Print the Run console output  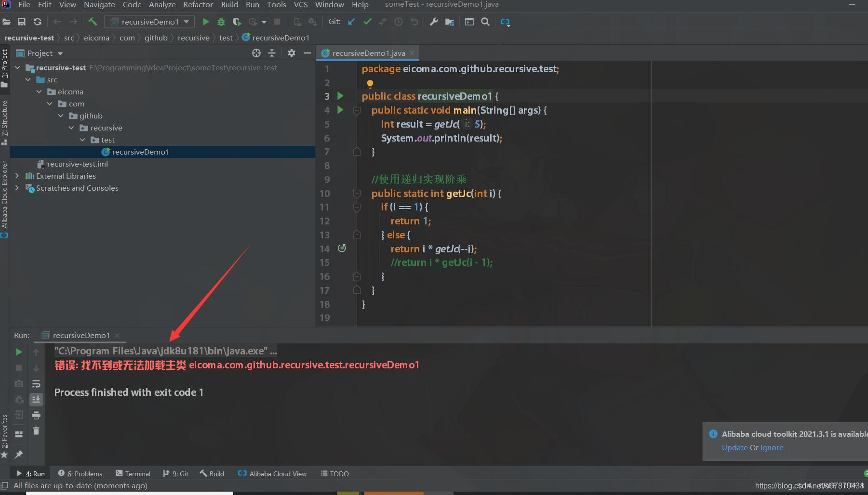click(x=36, y=415)
